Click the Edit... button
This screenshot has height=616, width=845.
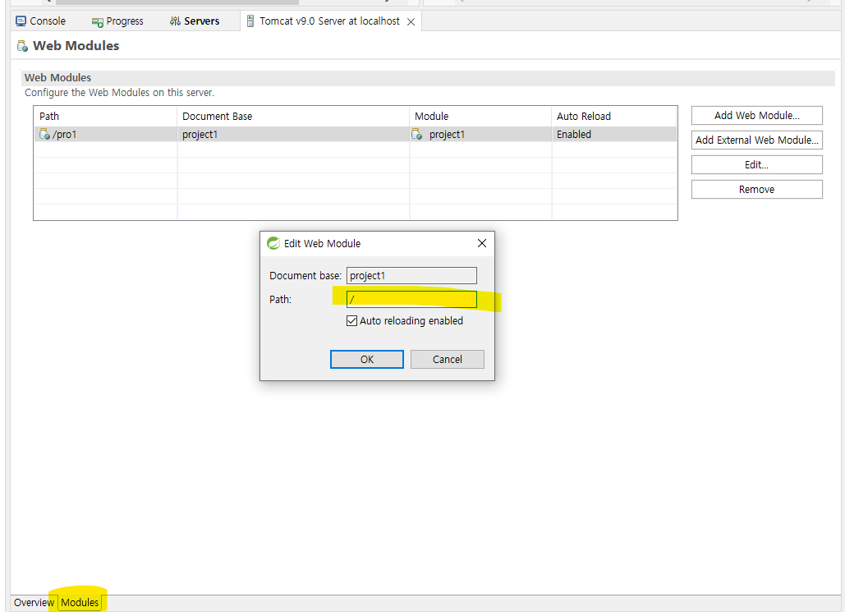[x=756, y=165]
